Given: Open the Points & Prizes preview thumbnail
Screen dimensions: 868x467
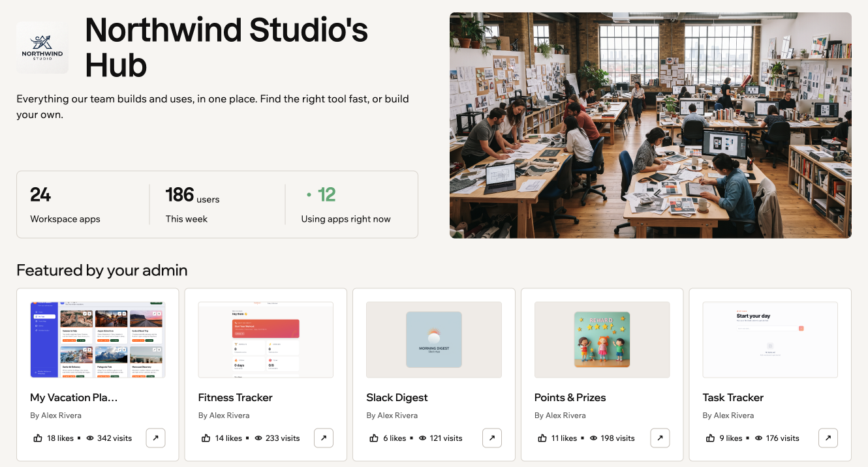Looking at the screenshot, I should tap(602, 339).
